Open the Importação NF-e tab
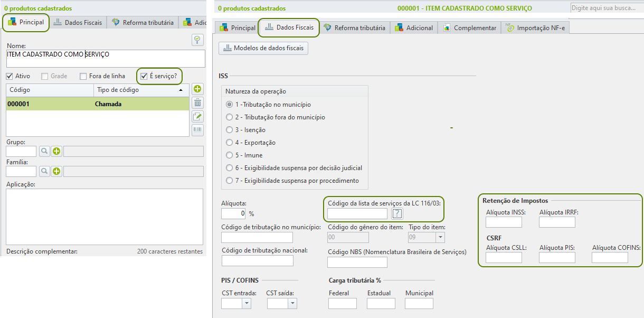This screenshot has height=318, width=644. (x=535, y=28)
